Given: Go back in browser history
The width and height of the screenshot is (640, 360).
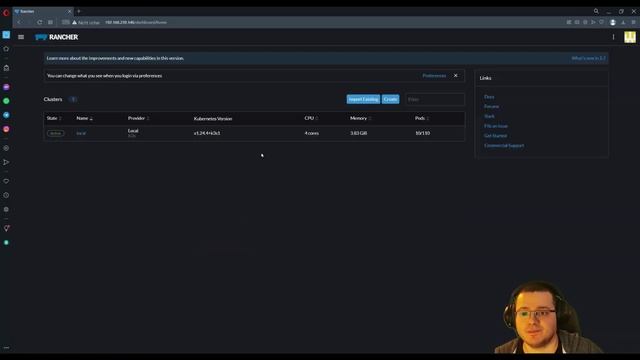Looking at the screenshot, I should tap(19, 22).
